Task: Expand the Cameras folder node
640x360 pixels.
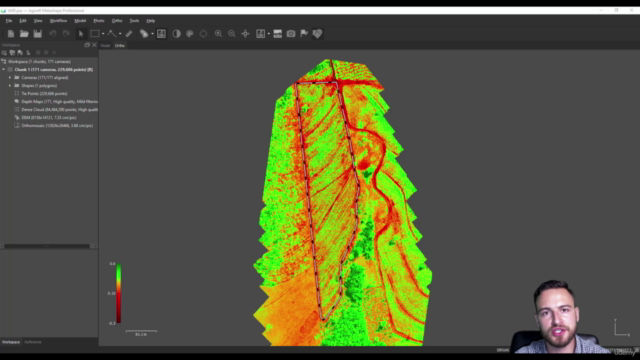Action: 10,78
